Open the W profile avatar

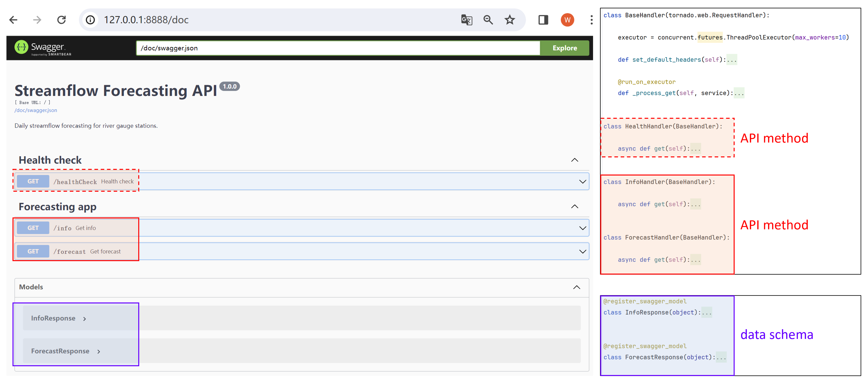tap(567, 20)
